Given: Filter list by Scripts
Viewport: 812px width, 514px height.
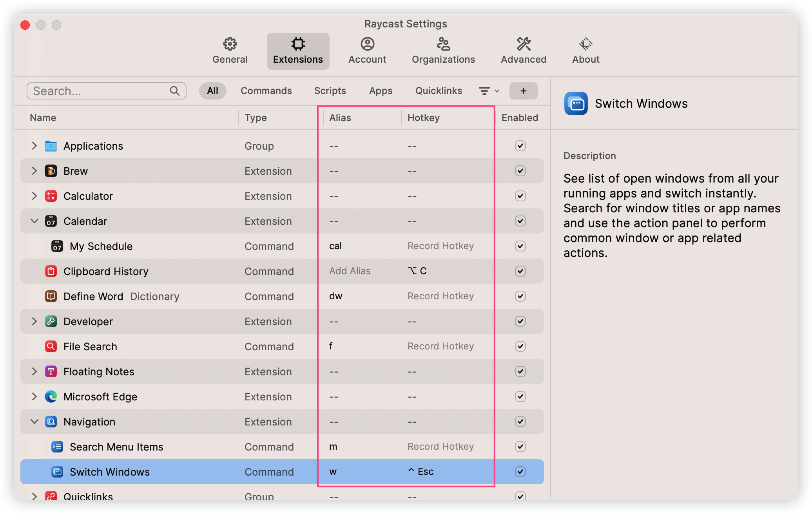Looking at the screenshot, I should pyautogui.click(x=330, y=91).
